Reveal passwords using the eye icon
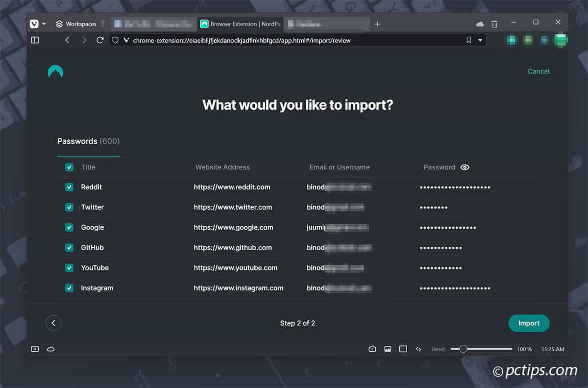Screen dimensions: 588x388 pyautogui.click(x=465, y=167)
